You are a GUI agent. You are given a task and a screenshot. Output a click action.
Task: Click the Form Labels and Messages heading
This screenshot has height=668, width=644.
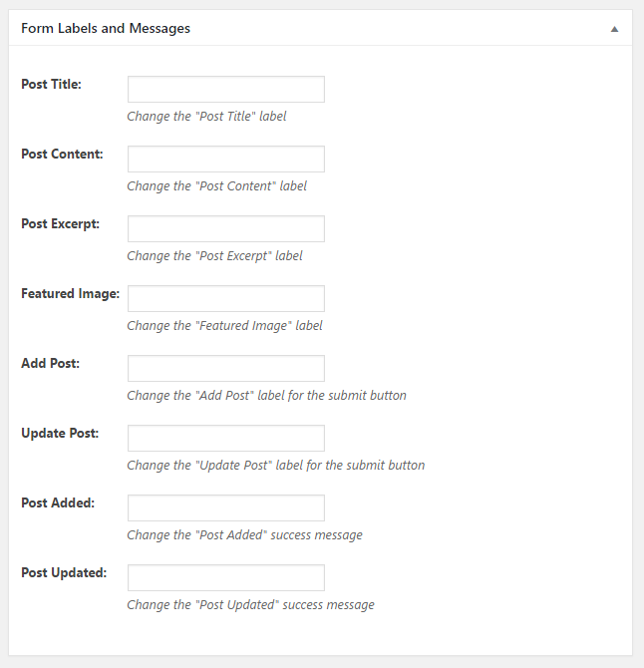tap(106, 28)
